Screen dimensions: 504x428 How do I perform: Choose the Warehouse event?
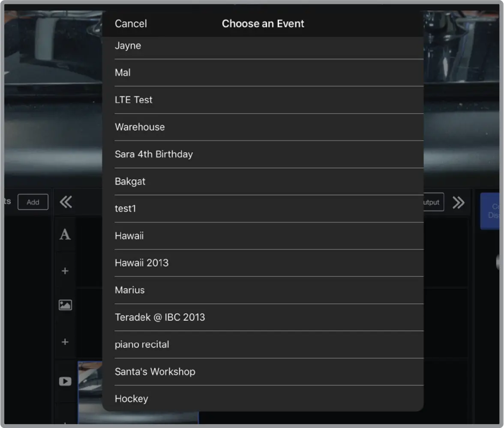point(263,127)
